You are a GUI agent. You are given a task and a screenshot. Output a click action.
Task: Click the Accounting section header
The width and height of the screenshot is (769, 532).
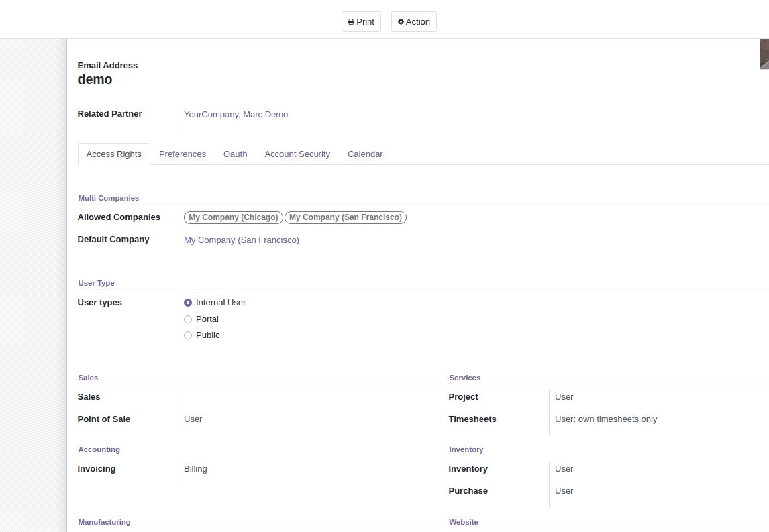[99, 449]
